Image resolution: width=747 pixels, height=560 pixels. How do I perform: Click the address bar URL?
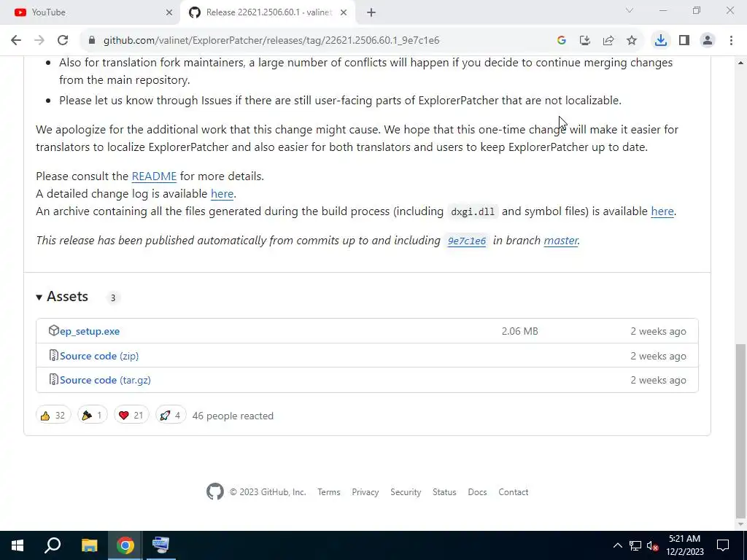[271, 41]
